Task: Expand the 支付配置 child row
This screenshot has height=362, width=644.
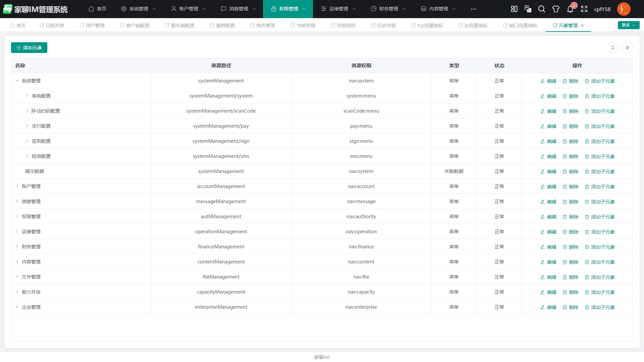Action: [x=27, y=126]
